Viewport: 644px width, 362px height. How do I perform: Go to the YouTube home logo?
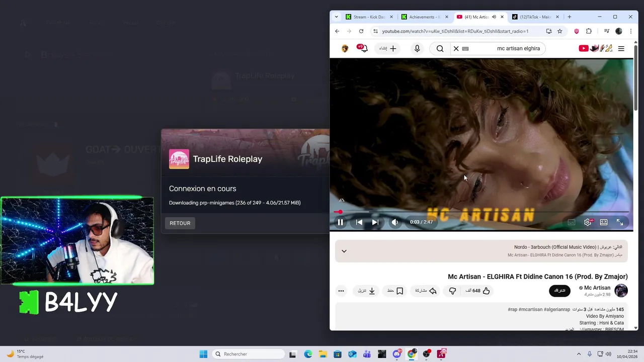pos(596,48)
